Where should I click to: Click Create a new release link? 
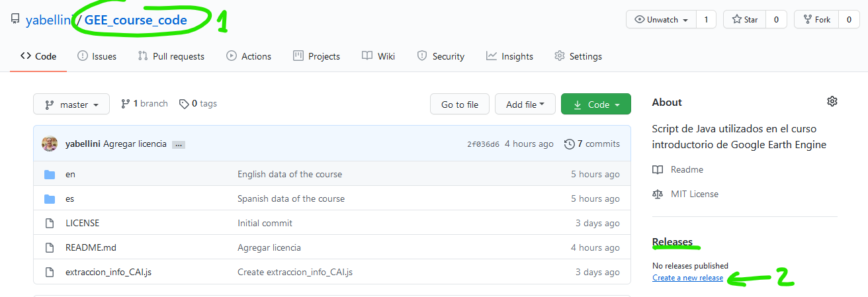[x=687, y=278]
